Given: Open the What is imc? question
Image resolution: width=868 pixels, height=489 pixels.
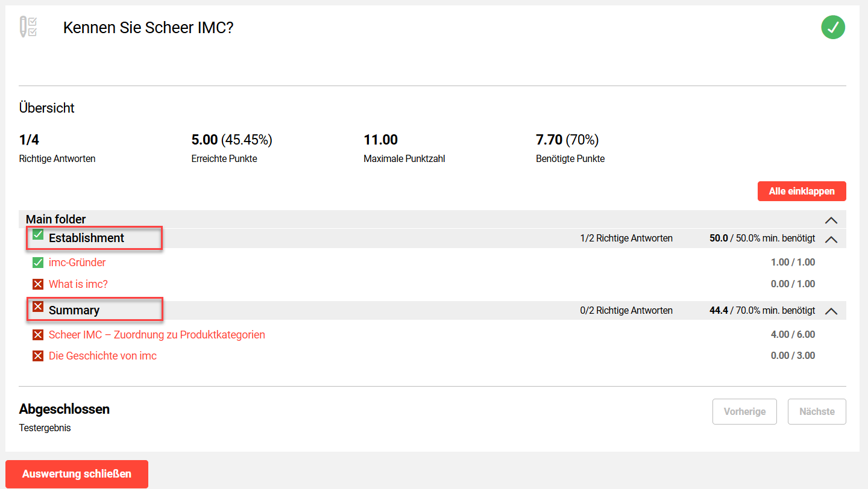Looking at the screenshot, I should coord(78,284).
